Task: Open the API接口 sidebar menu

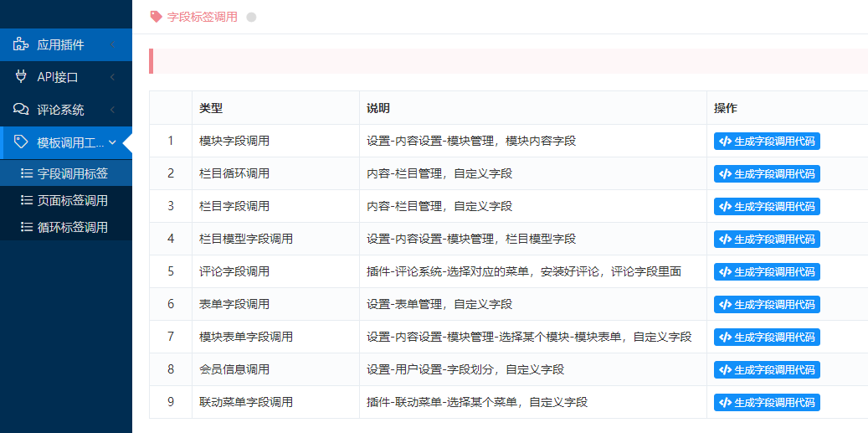Action: coord(66,78)
